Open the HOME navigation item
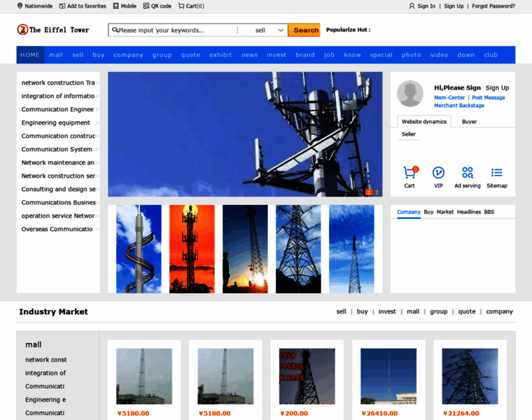 tap(30, 55)
